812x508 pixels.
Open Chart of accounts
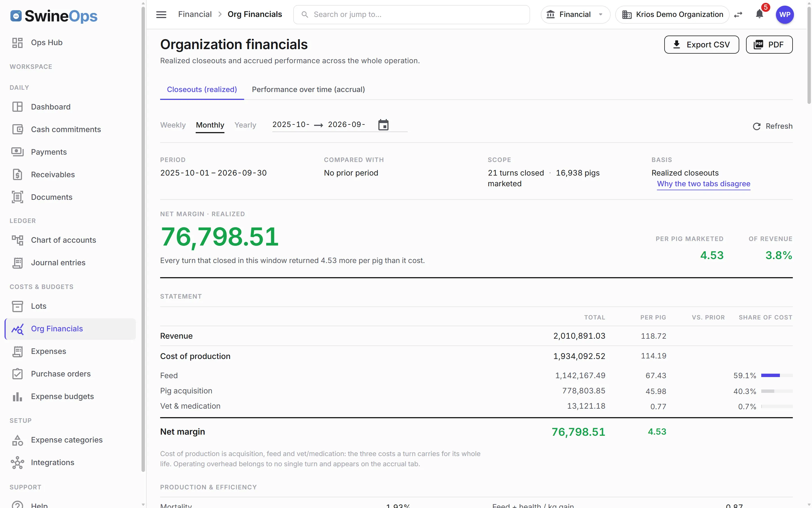pos(70,240)
